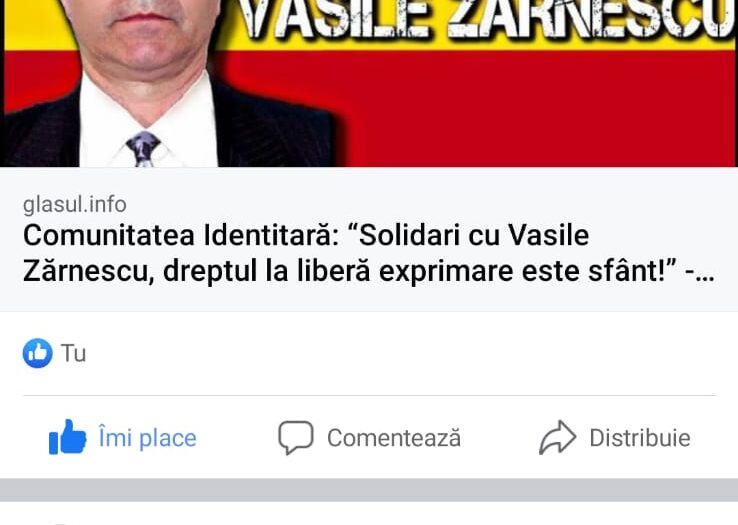Viewport: 738px width, 525px height.
Task: Expand the truncated headline ellipsis
Action: point(705,272)
